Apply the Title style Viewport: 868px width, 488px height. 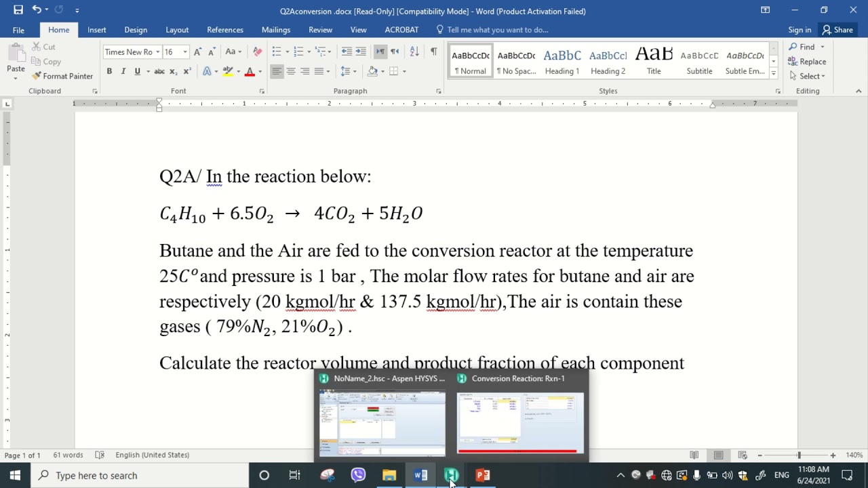(654, 61)
